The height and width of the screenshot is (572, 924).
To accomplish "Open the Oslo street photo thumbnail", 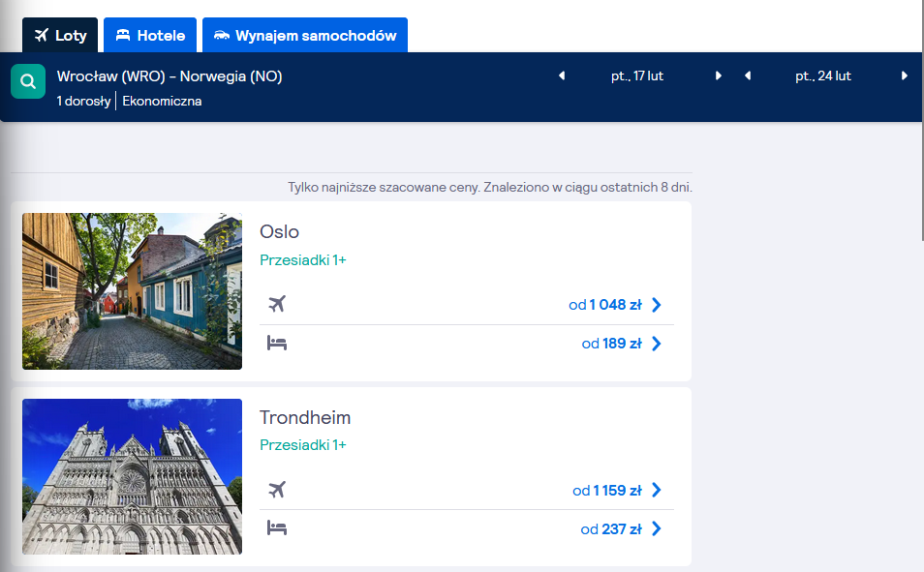I will [132, 291].
